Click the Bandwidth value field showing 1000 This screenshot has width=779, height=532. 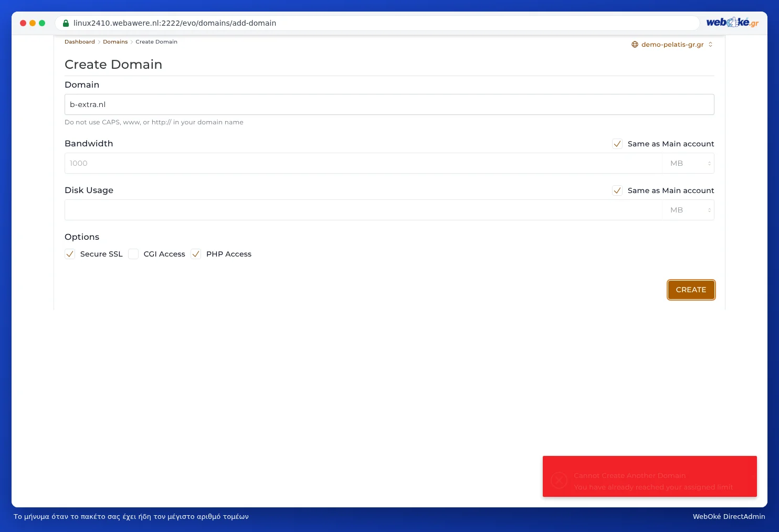tap(363, 163)
